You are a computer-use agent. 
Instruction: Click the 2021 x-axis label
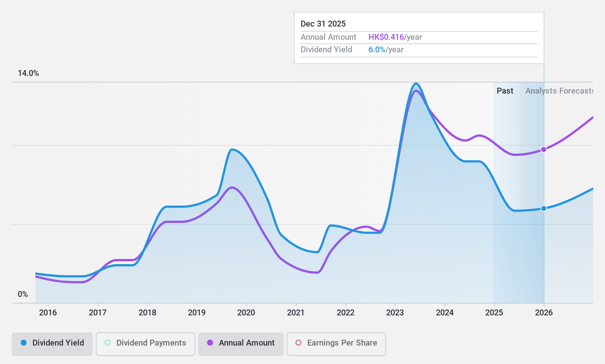pos(296,313)
